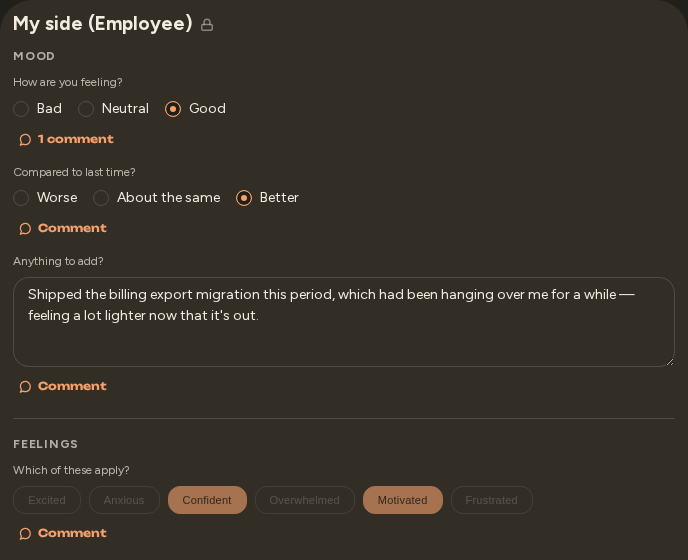Deselect the Motivated feeling chip
This screenshot has height=560, width=688.
403,500
